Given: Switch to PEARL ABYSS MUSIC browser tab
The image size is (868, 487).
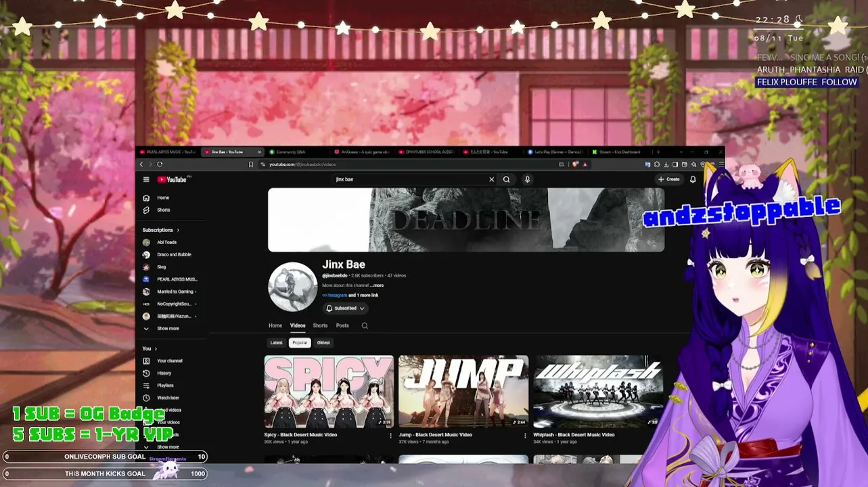Looking at the screenshot, I should [x=168, y=152].
